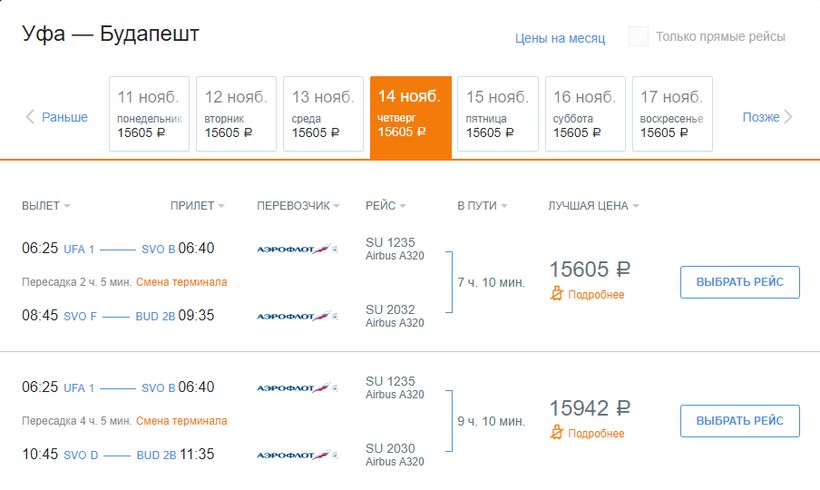Click luggage icon beside 15942 ₽ price
The image size is (820, 490).
pos(557,433)
